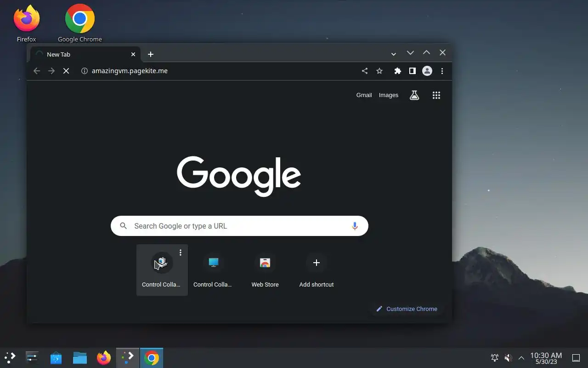Click the Google logo
Image resolution: width=588 pixels, height=368 pixels.
tap(239, 176)
